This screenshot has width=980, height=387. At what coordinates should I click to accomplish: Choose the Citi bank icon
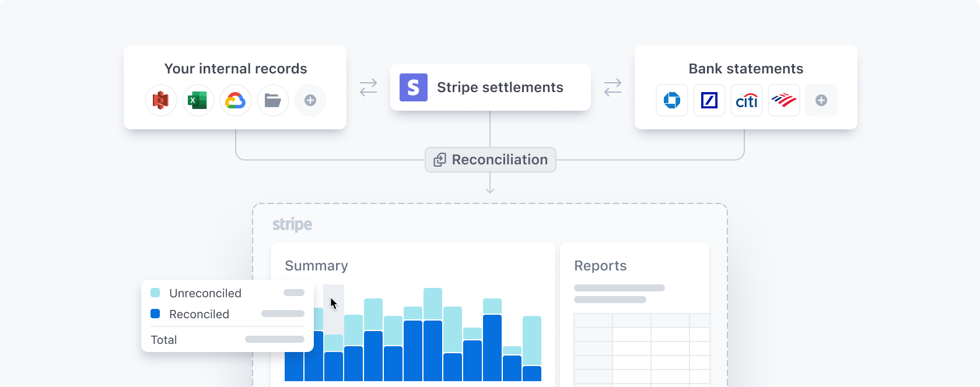tap(747, 100)
